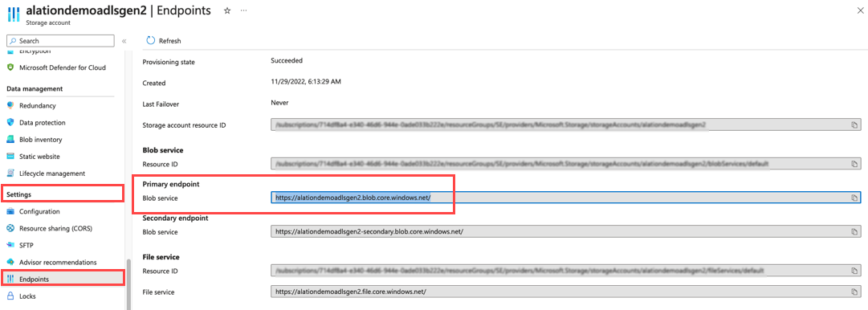Copy the Blob service Resource ID
The height and width of the screenshot is (310, 868).
(854, 164)
